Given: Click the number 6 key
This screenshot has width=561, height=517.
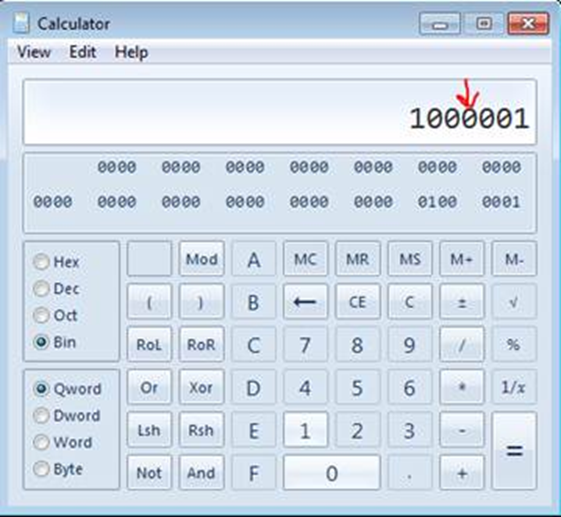Looking at the screenshot, I should click(410, 387).
